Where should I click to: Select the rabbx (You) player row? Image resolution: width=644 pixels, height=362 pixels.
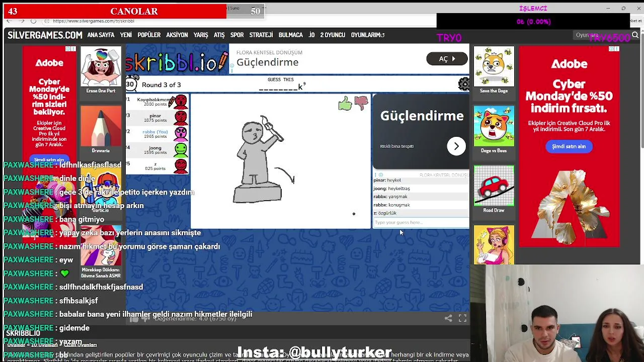tap(157, 134)
